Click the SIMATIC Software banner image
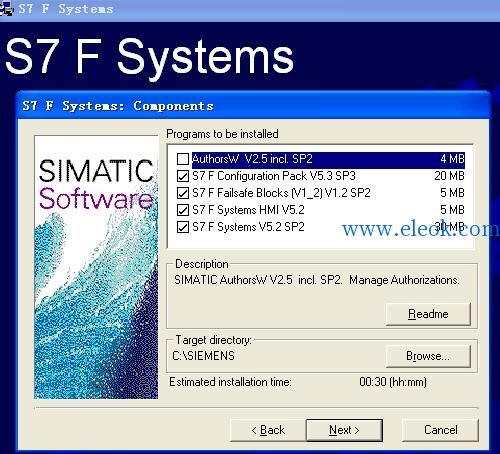The image size is (500, 454). click(96, 267)
